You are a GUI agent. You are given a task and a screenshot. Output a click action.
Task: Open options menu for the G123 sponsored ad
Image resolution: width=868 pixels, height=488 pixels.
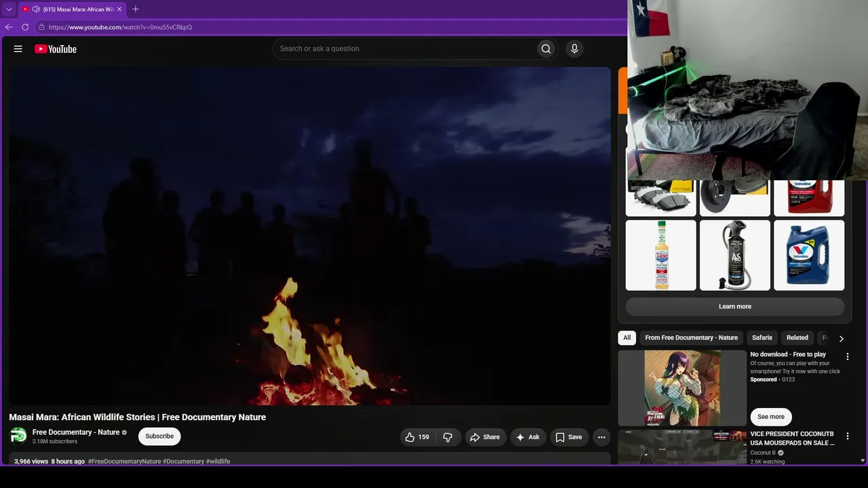[x=847, y=357]
